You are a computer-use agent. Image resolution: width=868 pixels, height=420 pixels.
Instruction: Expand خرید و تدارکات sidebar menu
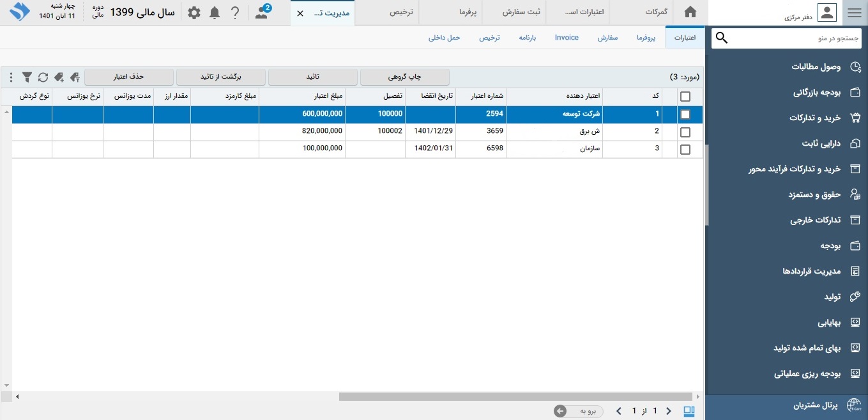pyautogui.click(x=815, y=118)
